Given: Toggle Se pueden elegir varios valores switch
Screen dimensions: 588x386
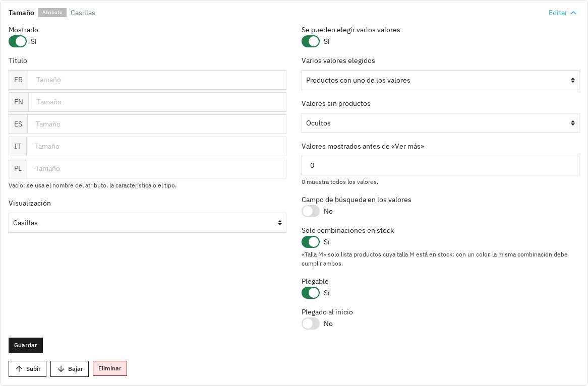Looking at the screenshot, I should (x=311, y=42).
